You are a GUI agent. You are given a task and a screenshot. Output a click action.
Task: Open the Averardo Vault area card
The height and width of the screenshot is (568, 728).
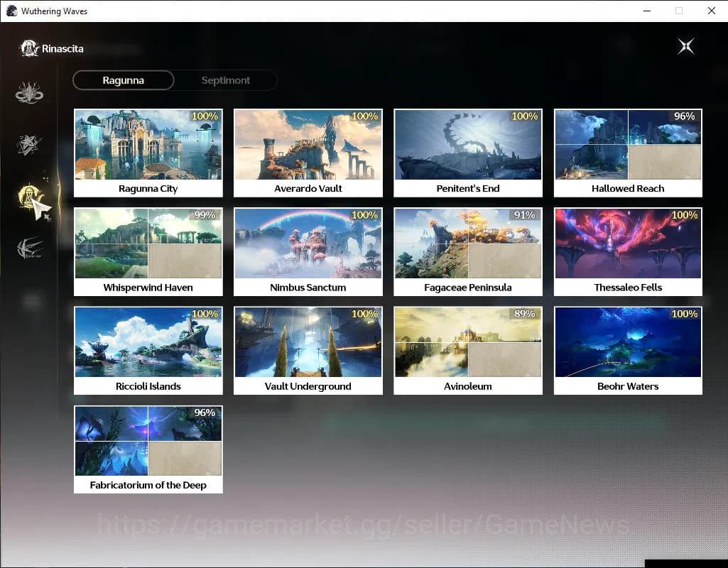[308, 153]
